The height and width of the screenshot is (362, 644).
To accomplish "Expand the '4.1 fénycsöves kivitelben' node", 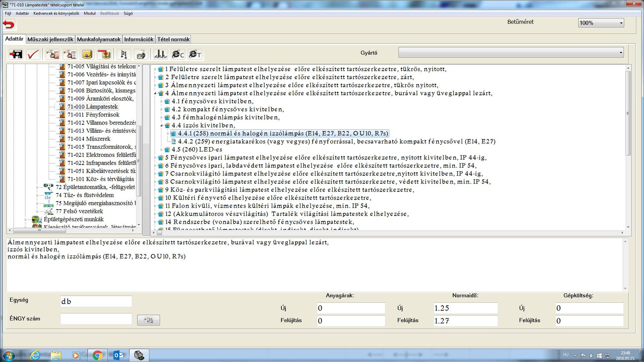I will point(162,101).
